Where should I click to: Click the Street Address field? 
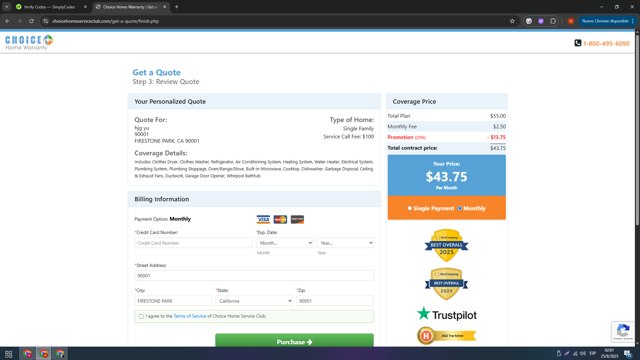(254, 276)
